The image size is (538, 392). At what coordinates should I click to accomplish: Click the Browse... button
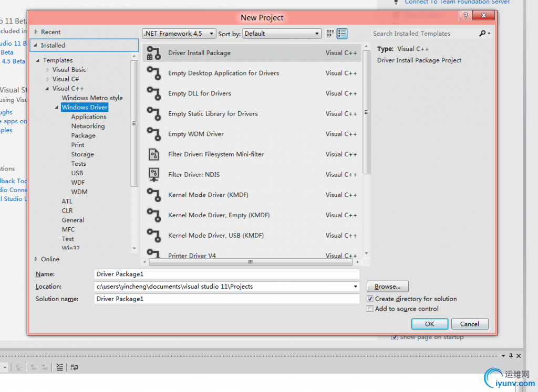click(387, 287)
